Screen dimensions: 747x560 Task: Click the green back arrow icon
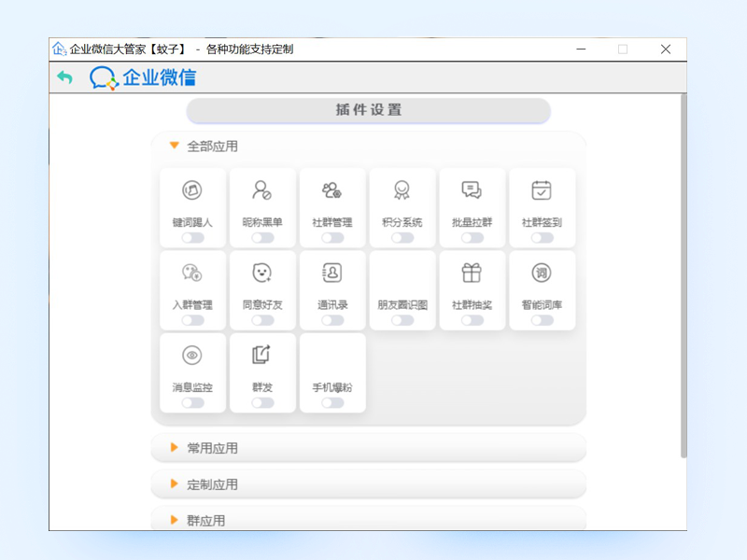[x=64, y=77]
